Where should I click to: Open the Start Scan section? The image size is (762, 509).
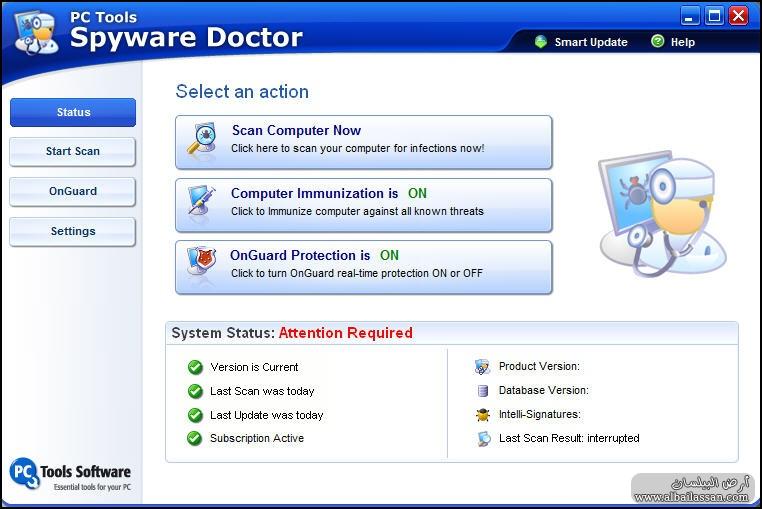(72, 152)
